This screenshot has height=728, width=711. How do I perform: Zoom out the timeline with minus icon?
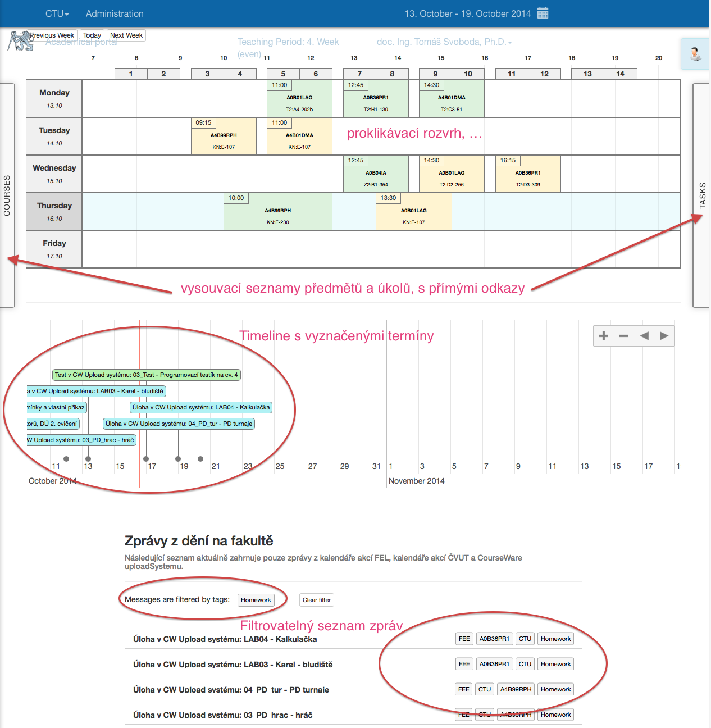point(624,336)
